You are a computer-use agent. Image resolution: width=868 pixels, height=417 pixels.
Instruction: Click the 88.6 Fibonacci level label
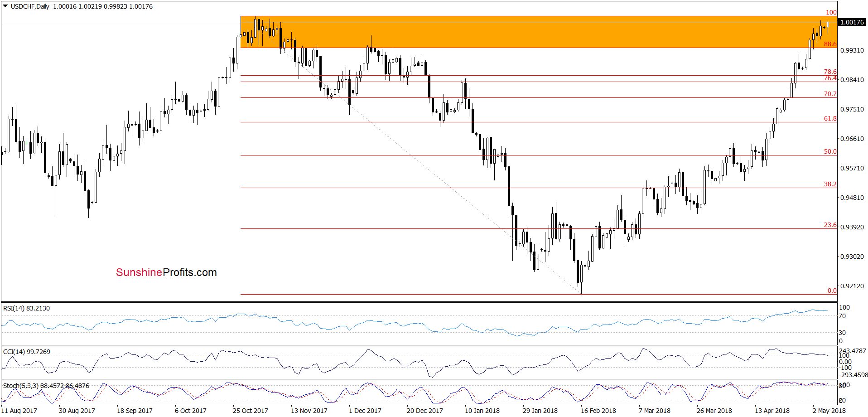coord(830,44)
